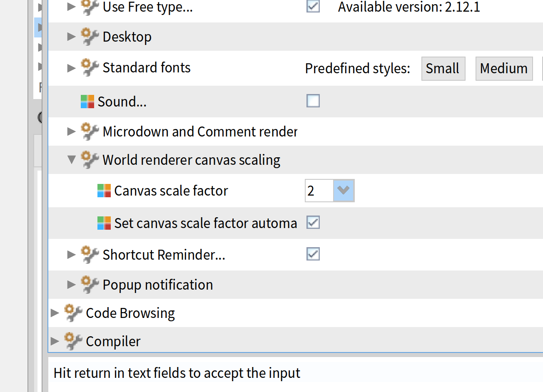Click the colored squares icon beside Sound
This screenshot has height=392, width=543.
87,102
